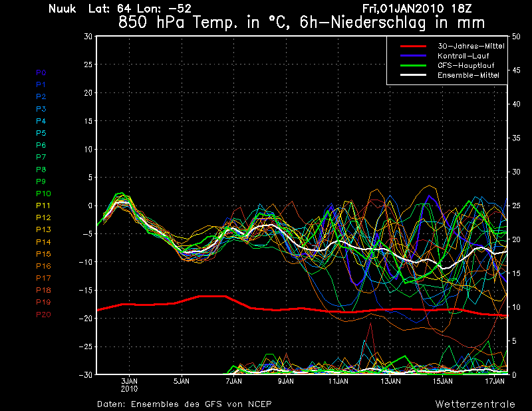The height and width of the screenshot is (411, 532).
Task: Click the P20 ensemble member label
Action: coord(43,315)
